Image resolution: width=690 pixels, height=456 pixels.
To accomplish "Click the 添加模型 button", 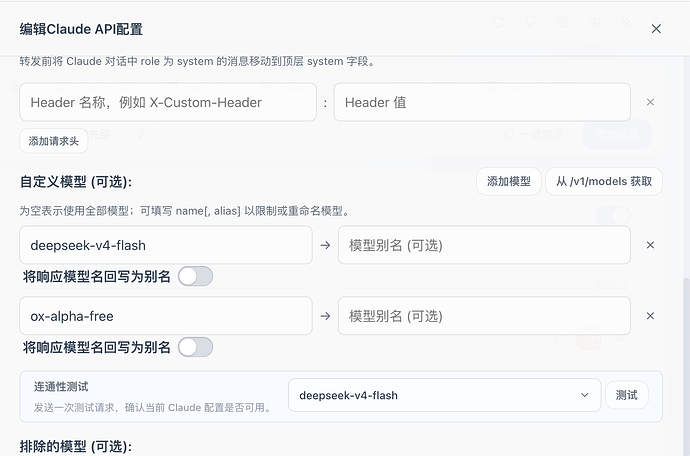I will [509, 181].
